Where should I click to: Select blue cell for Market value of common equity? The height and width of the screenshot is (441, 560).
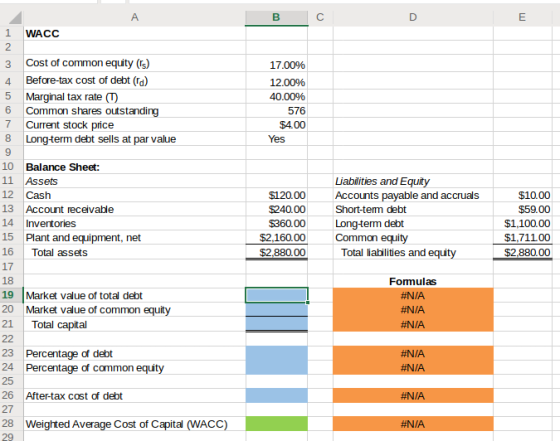276,309
